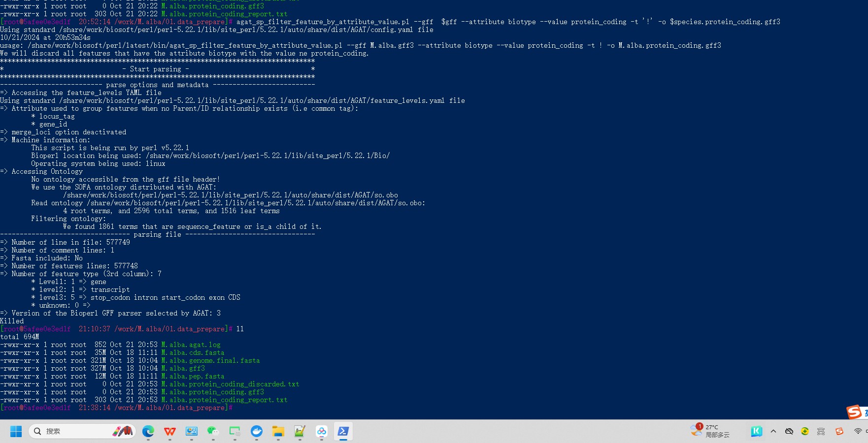Click 'We found 1861 terms' ontology line
The height and width of the screenshot is (443, 868).
[x=192, y=227]
